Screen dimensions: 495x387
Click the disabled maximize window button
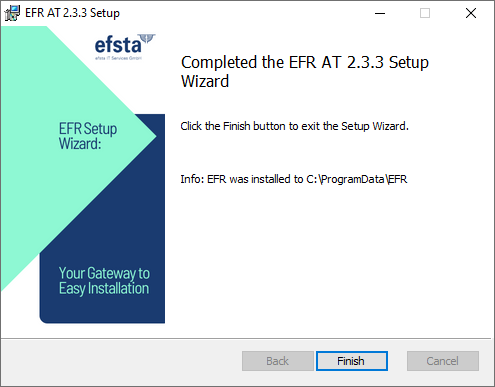coord(425,13)
